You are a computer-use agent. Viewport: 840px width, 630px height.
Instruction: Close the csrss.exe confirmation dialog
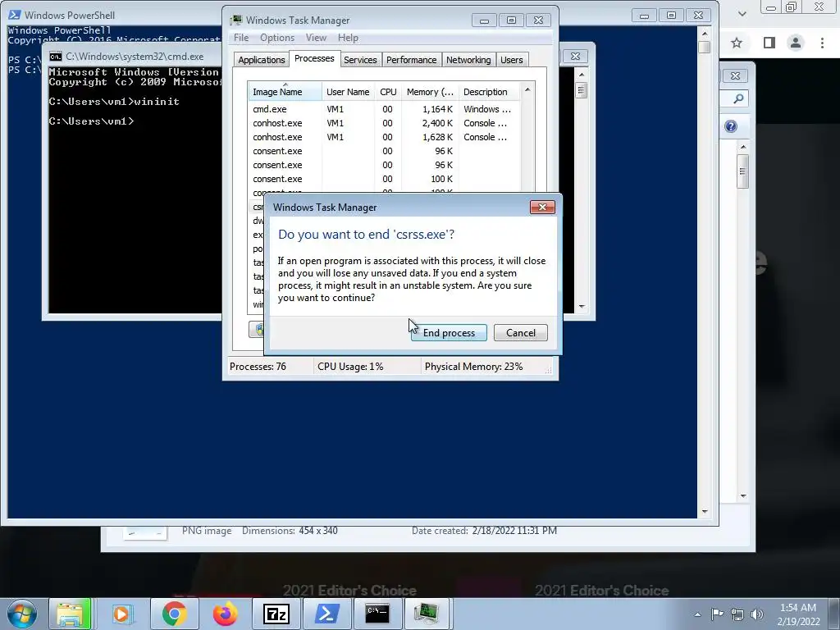pyautogui.click(x=542, y=208)
